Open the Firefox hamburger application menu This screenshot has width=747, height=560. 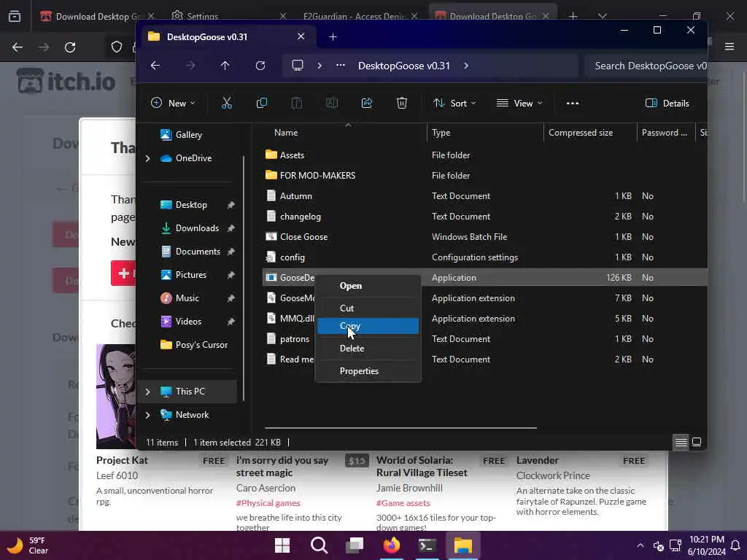(729, 47)
